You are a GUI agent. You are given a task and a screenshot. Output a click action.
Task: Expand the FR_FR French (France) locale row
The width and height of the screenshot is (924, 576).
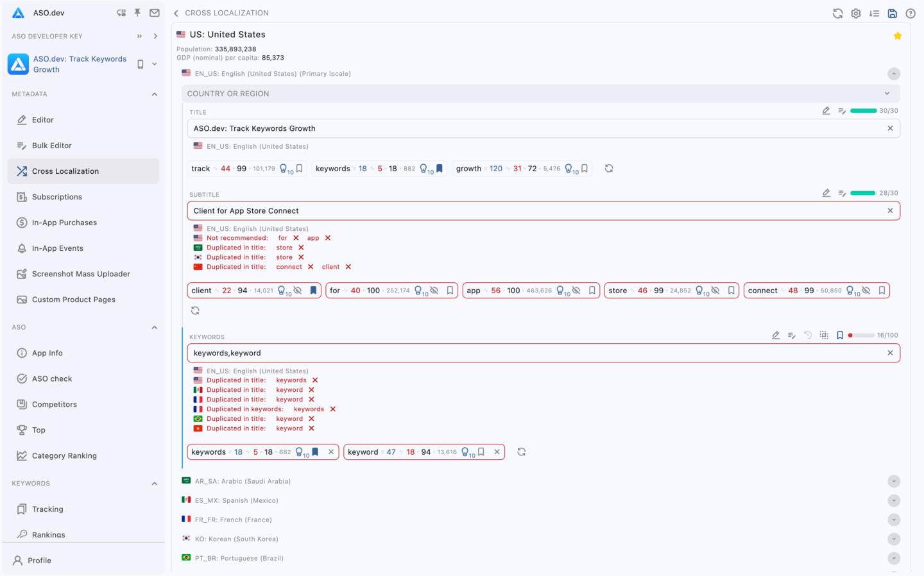[894, 520]
